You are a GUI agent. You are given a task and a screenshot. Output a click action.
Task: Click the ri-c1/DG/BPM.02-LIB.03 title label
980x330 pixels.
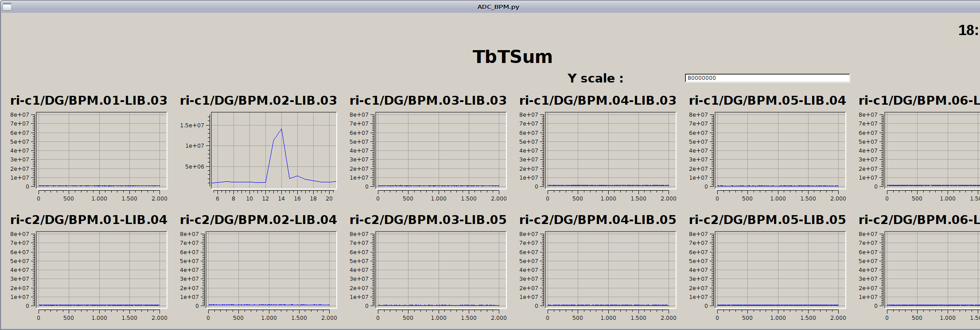point(258,101)
